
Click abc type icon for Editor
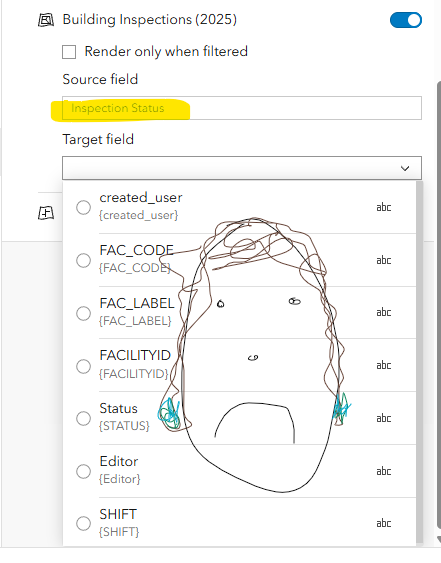(384, 471)
